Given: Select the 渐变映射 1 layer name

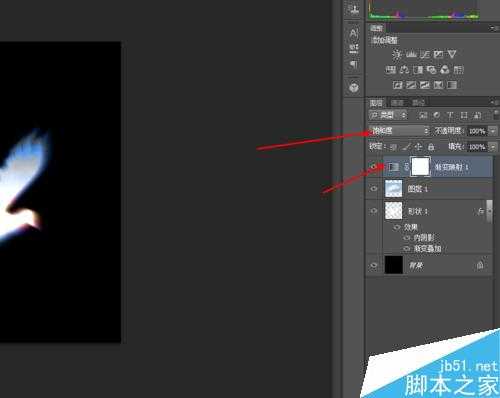Looking at the screenshot, I should pyautogui.click(x=452, y=167).
